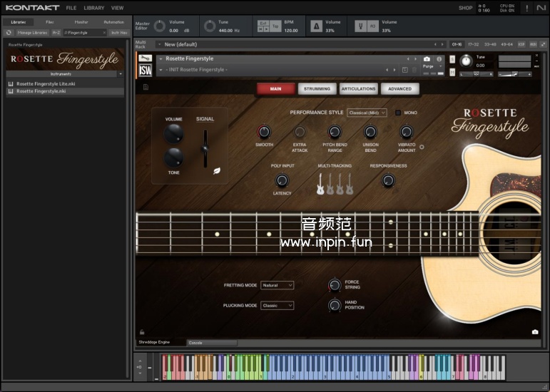Open the Fretting Mode dropdown

[277, 285]
